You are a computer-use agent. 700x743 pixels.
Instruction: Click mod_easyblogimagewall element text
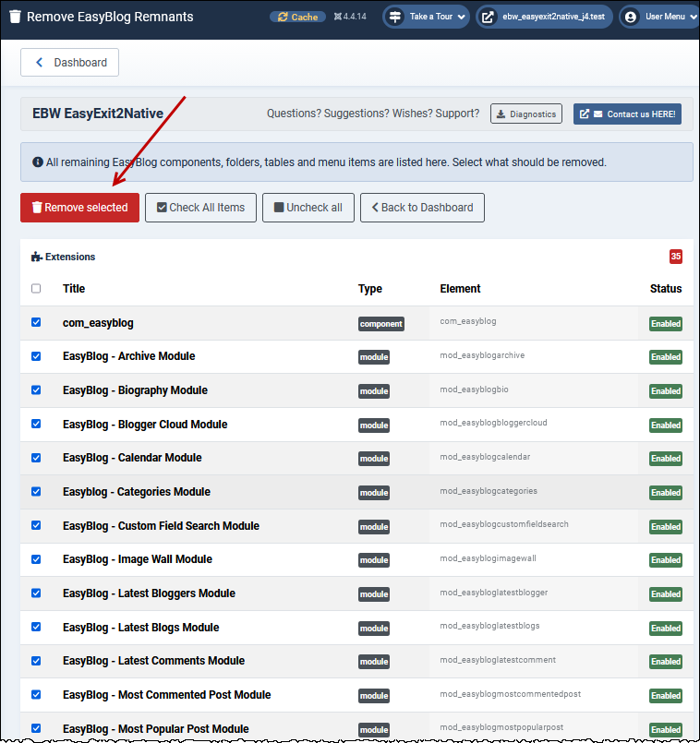click(x=488, y=558)
